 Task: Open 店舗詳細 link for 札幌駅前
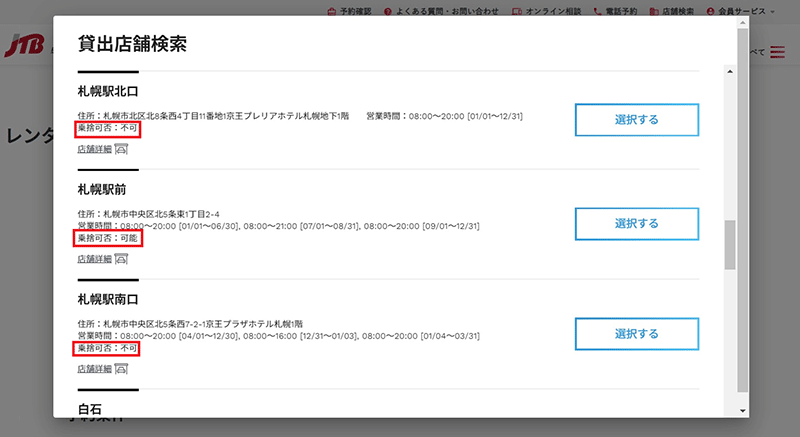[x=94, y=259]
